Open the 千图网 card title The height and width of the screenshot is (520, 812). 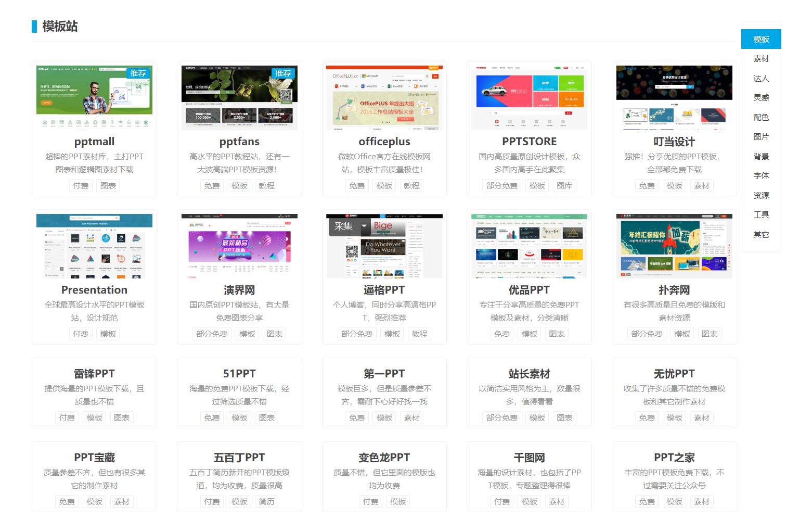(x=529, y=458)
